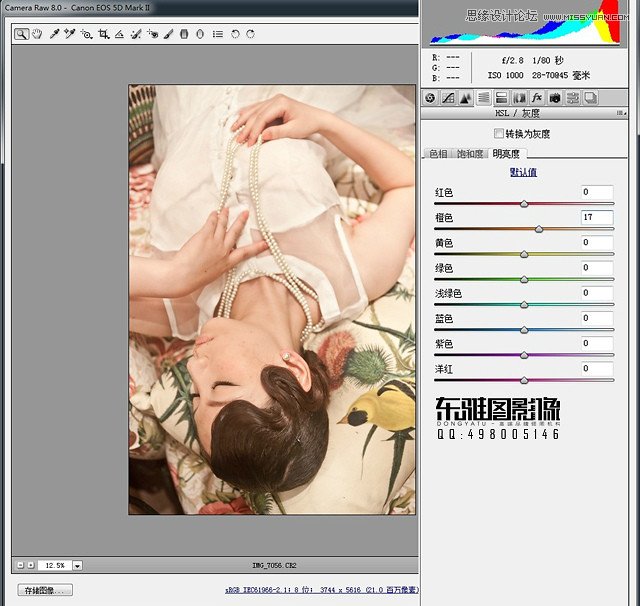Open the Effects (fx) panel

[537, 98]
